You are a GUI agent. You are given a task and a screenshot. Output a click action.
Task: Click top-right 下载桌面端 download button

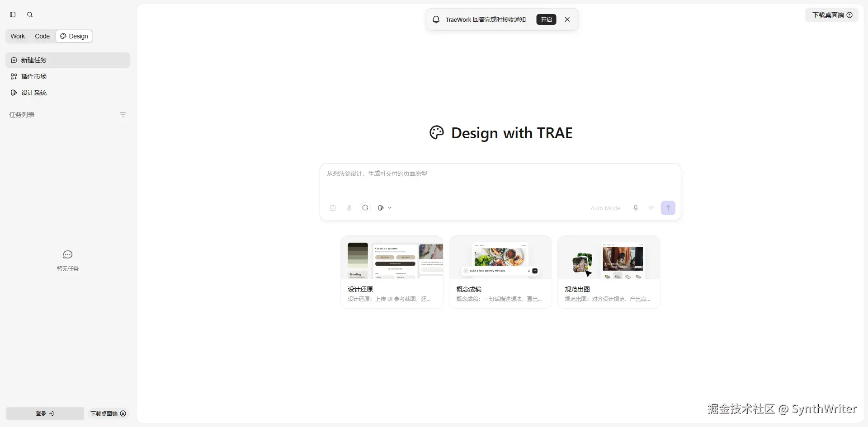pyautogui.click(x=832, y=15)
